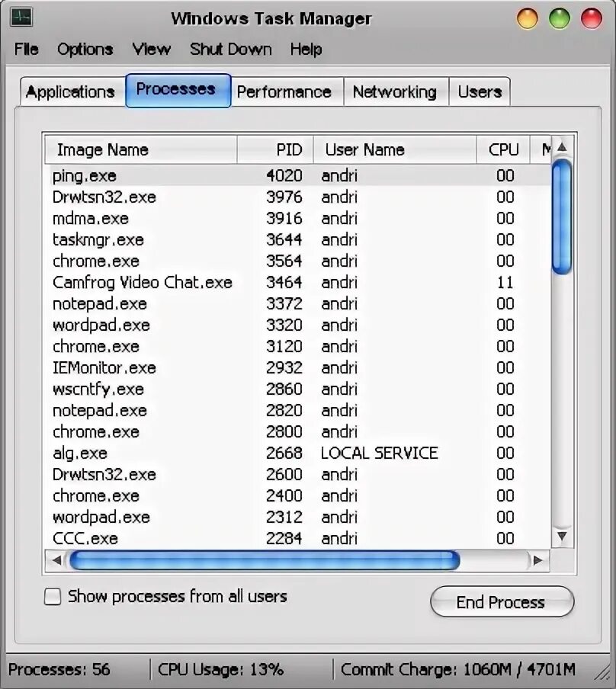This screenshot has width=616, height=689.
Task: Click the scroll down arrow on process list
Action: click(562, 537)
